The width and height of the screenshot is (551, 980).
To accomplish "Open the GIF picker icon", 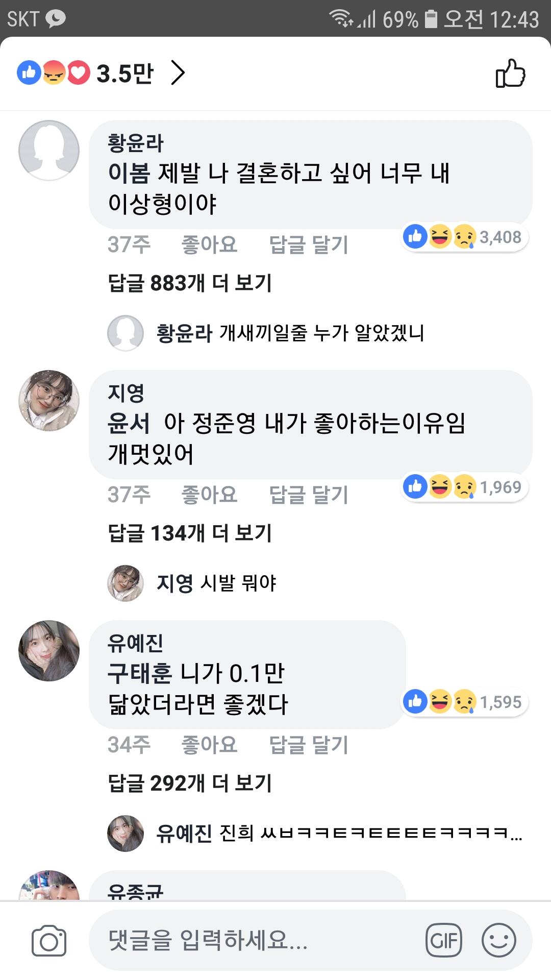I will click(443, 940).
